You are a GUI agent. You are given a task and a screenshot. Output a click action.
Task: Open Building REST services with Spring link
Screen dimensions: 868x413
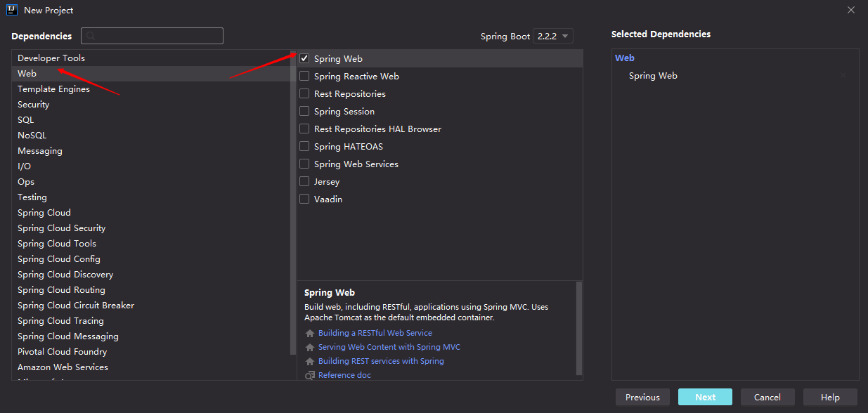point(381,361)
